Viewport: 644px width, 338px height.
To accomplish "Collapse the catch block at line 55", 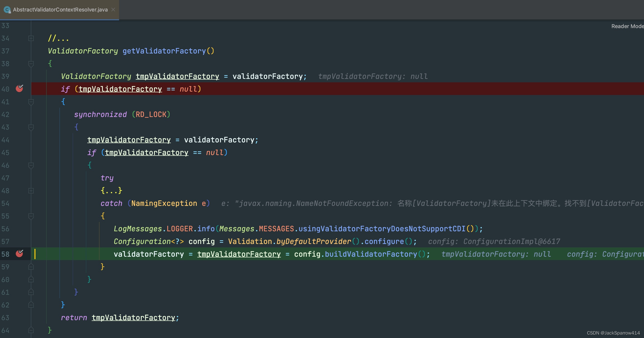I will coord(31,216).
